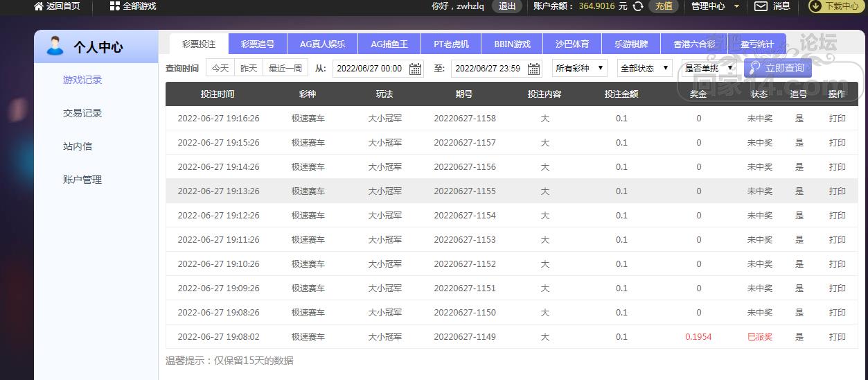This screenshot has width=868, height=380.
Task: Switch to the AG真人娱乐 tab
Action: tap(322, 44)
